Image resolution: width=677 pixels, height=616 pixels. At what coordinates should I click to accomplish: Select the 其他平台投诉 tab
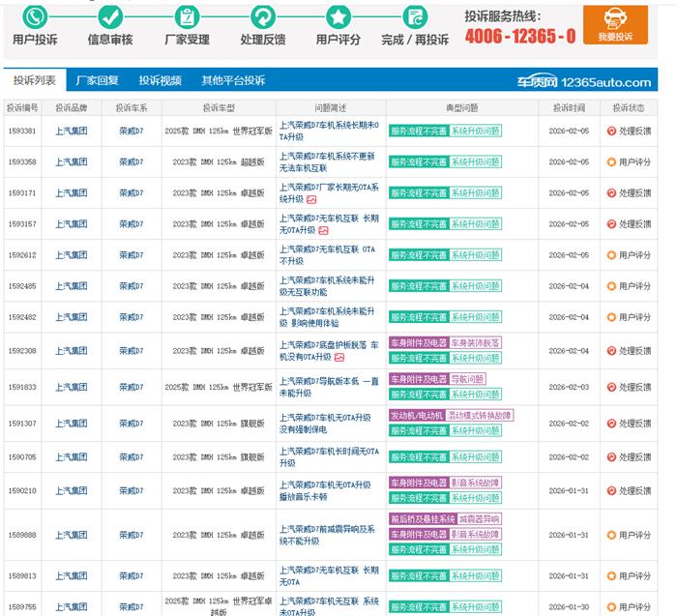[233, 80]
